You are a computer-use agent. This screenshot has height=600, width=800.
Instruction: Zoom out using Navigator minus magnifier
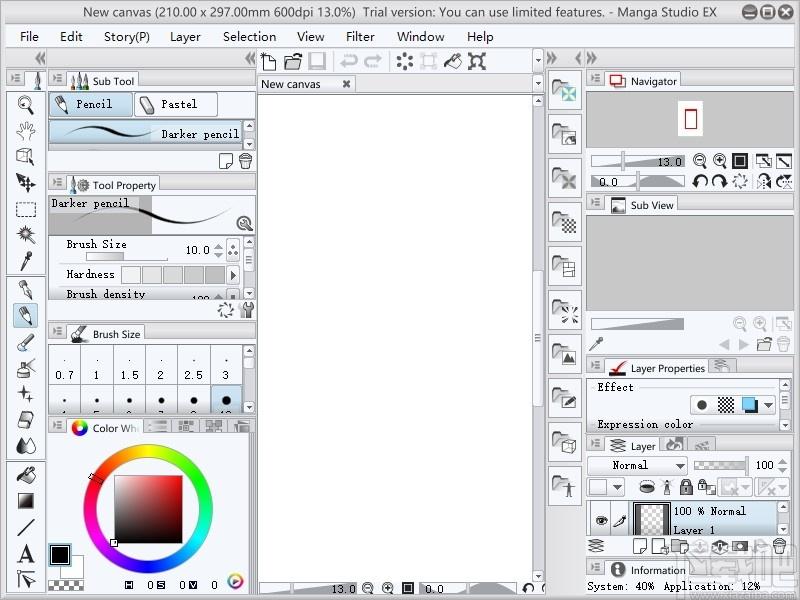[699, 161]
